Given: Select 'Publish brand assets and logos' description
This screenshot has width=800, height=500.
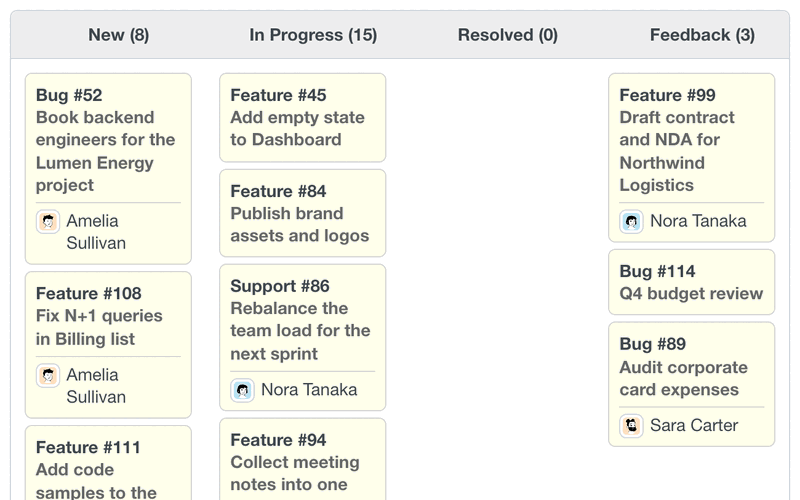Looking at the screenshot, I should pos(299,225).
